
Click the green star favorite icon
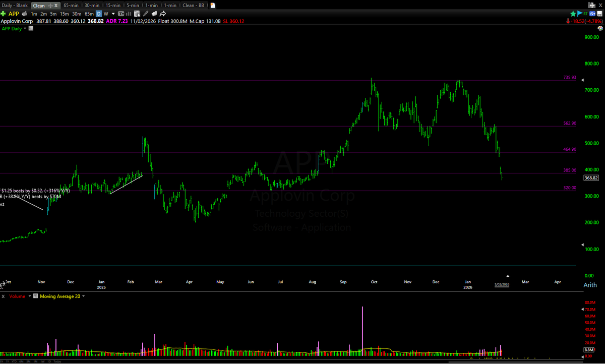click(573, 14)
